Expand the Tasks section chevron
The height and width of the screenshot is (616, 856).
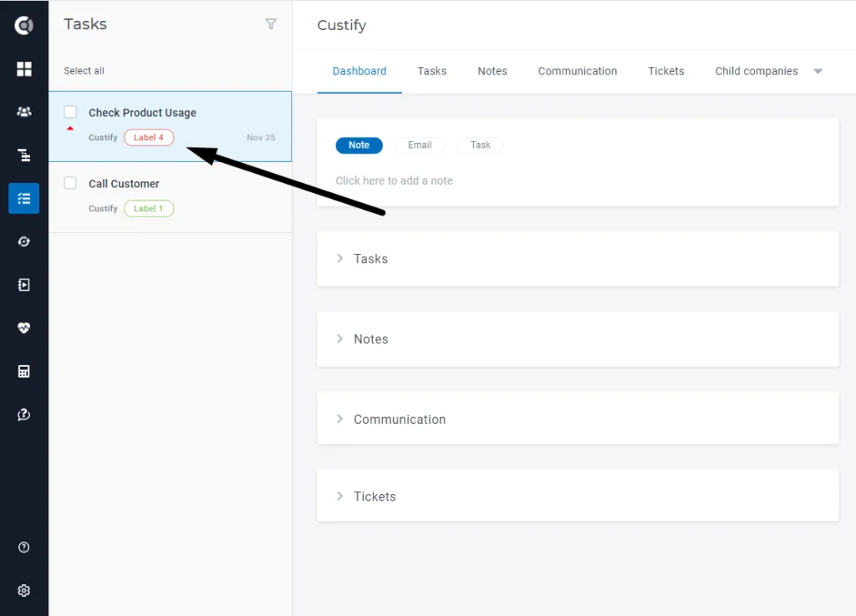click(339, 258)
